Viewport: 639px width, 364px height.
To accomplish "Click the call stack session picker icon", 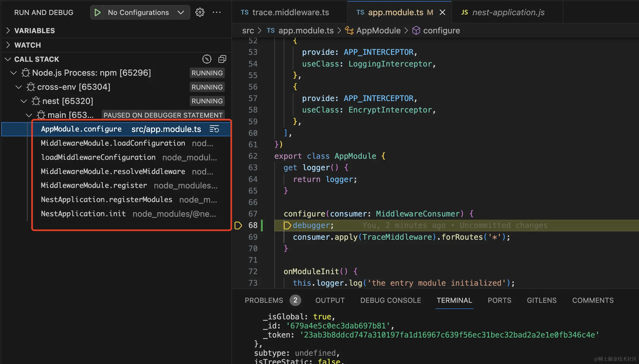I will tap(207, 59).
